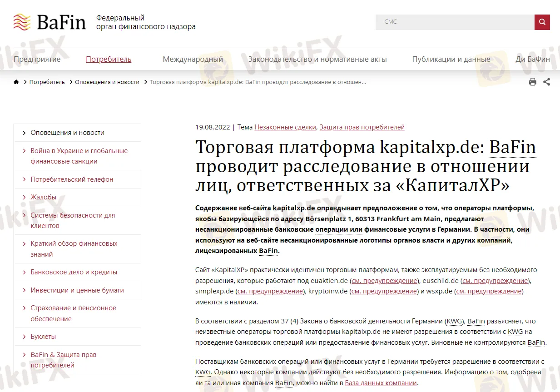This screenshot has width=560, height=392.
Task: Open wsxp.de см. предупреждение link
Action: coord(489,291)
